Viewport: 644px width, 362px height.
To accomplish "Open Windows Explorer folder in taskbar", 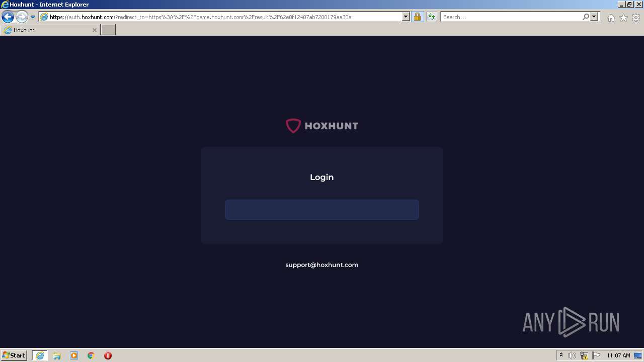I will click(x=57, y=355).
